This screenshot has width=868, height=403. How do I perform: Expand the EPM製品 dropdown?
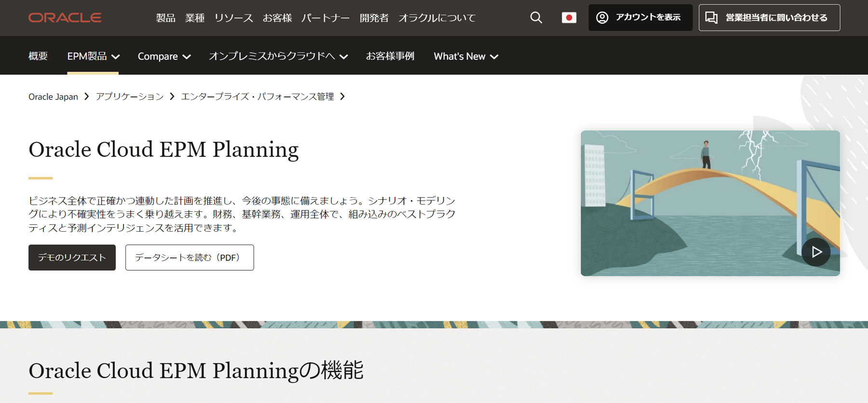[93, 56]
